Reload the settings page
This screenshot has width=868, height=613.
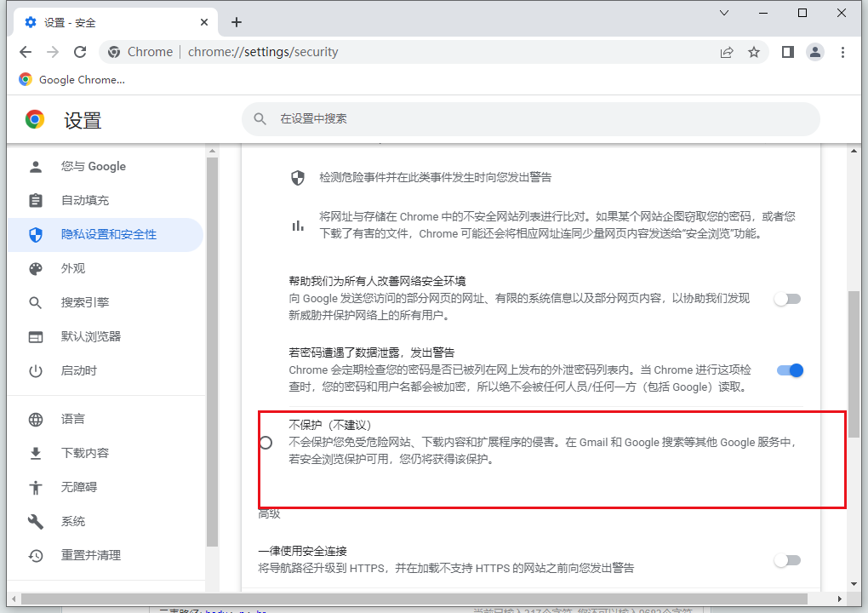[x=80, y=52]
